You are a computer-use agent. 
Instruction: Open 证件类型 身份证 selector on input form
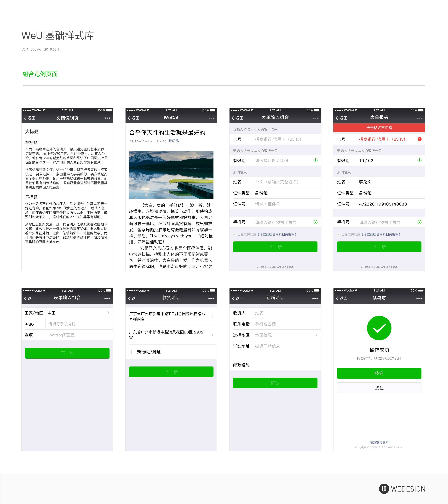[x=275, y=193]
